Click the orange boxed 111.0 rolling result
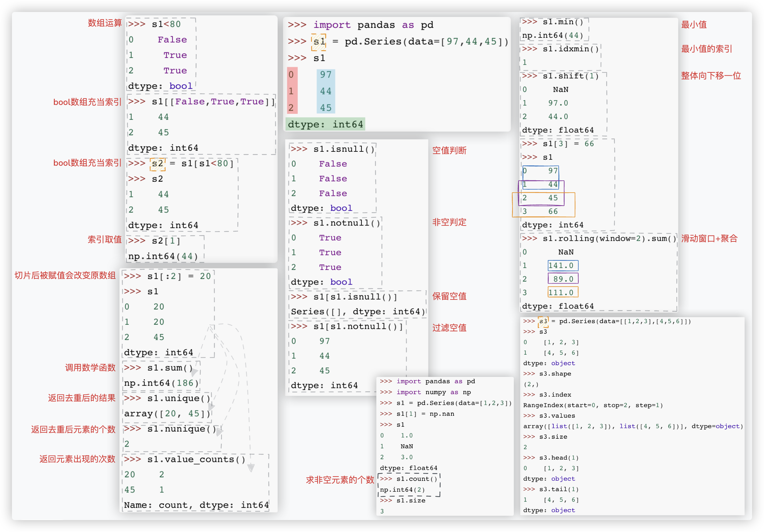Screen dimensions: 764x532 (563, 293)
